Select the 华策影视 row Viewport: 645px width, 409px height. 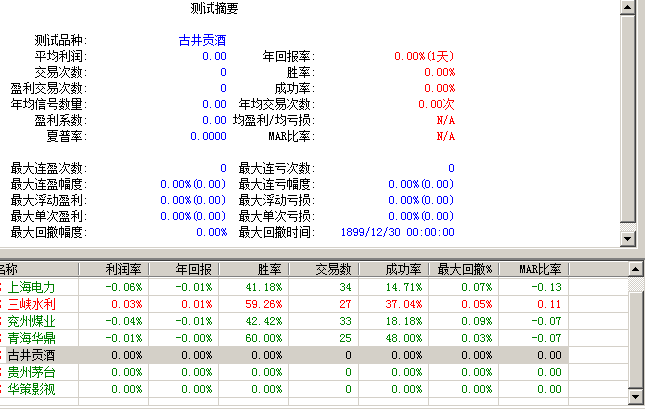[x=284, y=389]
